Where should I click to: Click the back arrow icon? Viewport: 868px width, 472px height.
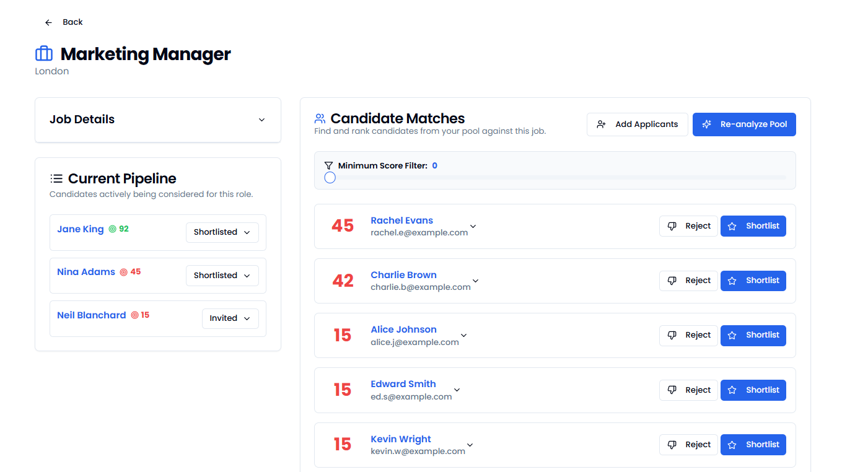click(x=48, y=22)
